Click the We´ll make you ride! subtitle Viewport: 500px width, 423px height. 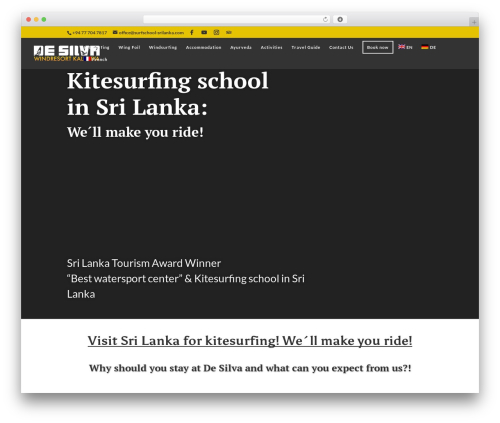coord(135,132)
